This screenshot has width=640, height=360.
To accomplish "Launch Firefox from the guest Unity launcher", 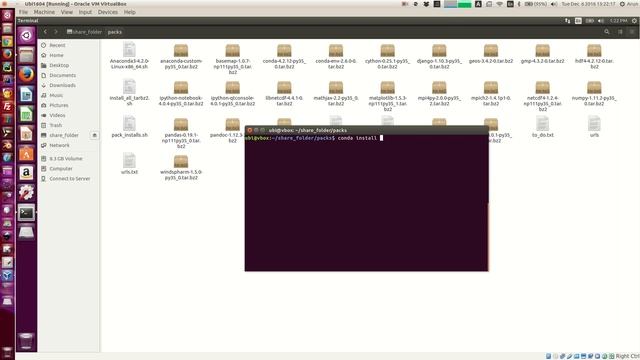I will pos(27,74).
